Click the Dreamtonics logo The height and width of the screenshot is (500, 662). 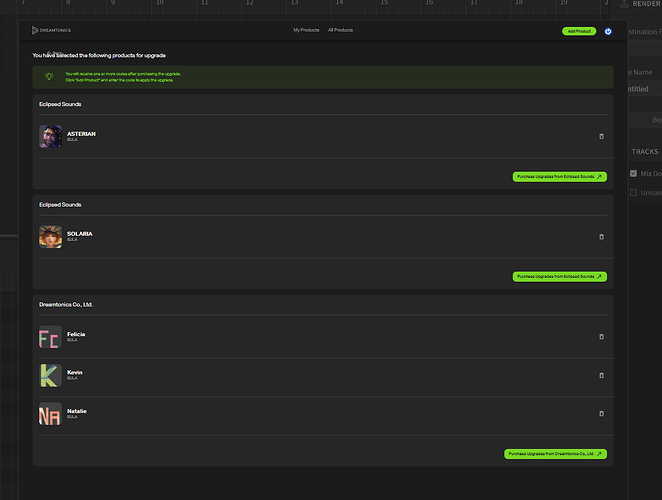(x=51, y=30)
